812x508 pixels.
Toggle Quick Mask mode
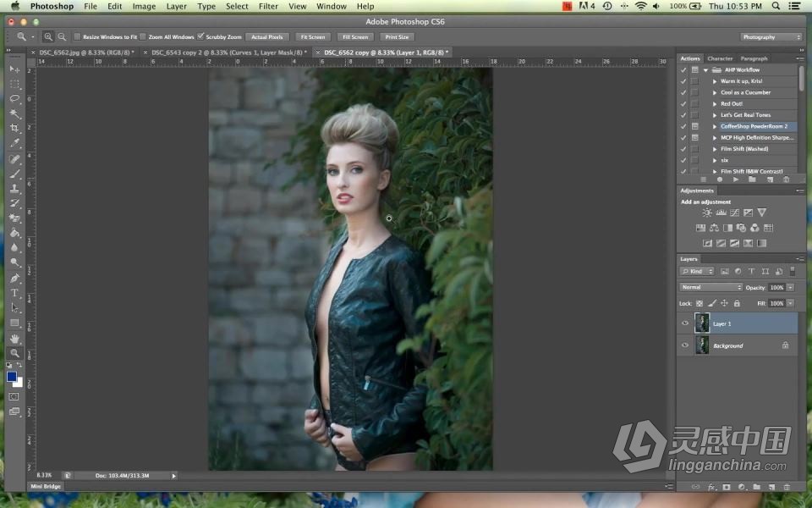[x=14, y=396]
